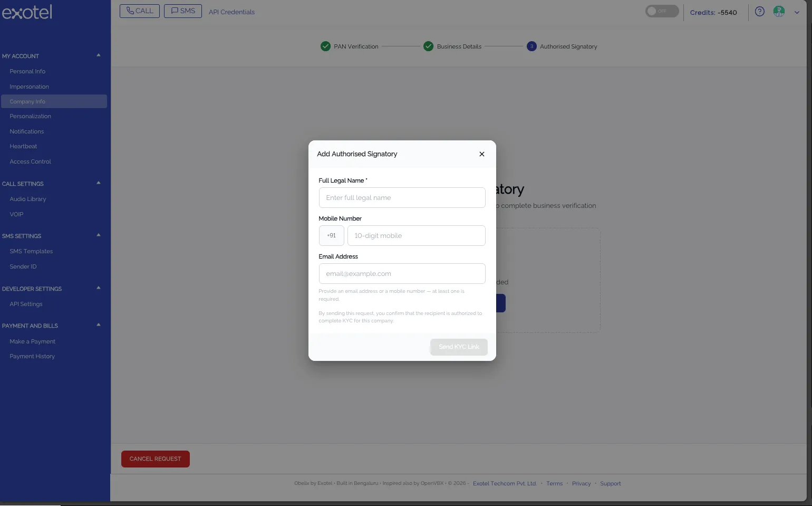Open Personalization in sidebar

[30, 116]
